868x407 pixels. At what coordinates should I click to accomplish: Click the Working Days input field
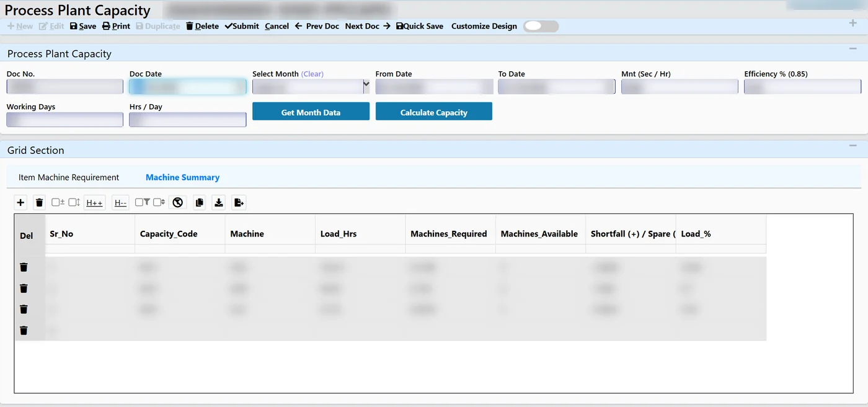64,120
